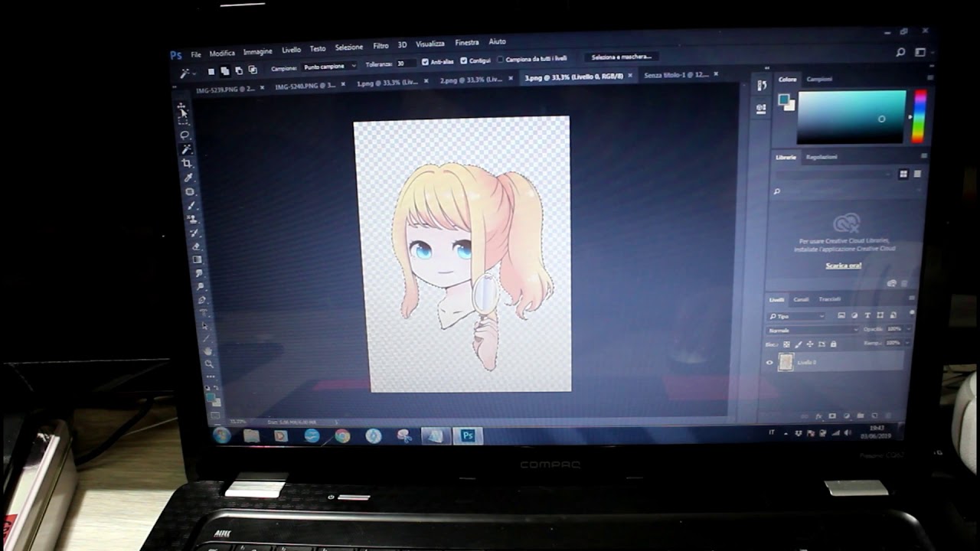Close the IMG-5239.PNG document tab
980x551 pixels.
pos(262,86)
